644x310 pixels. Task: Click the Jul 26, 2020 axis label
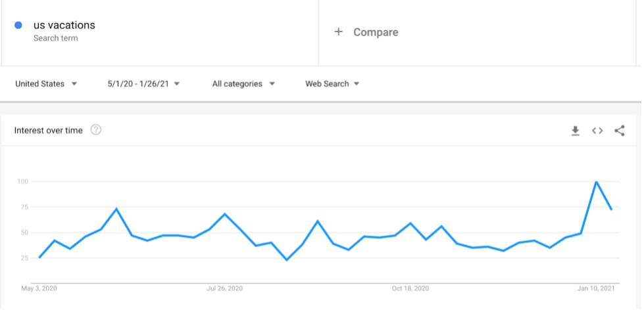(x=224, y=289)
